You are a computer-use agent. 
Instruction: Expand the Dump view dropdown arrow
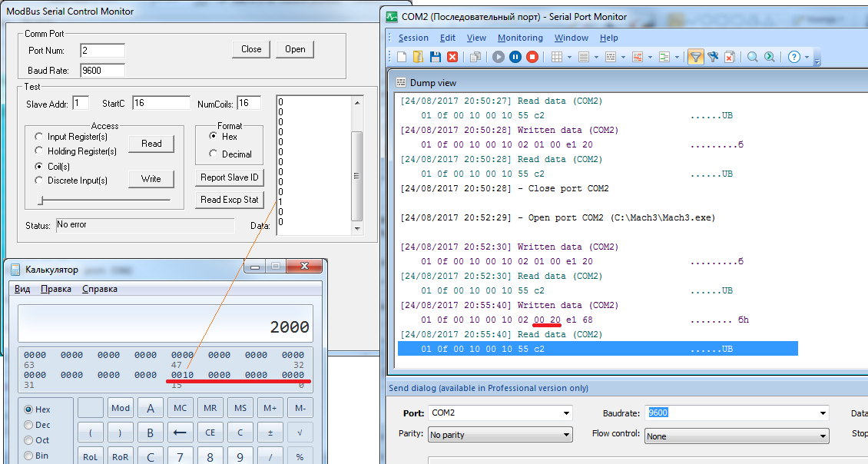tap(623, 57)
